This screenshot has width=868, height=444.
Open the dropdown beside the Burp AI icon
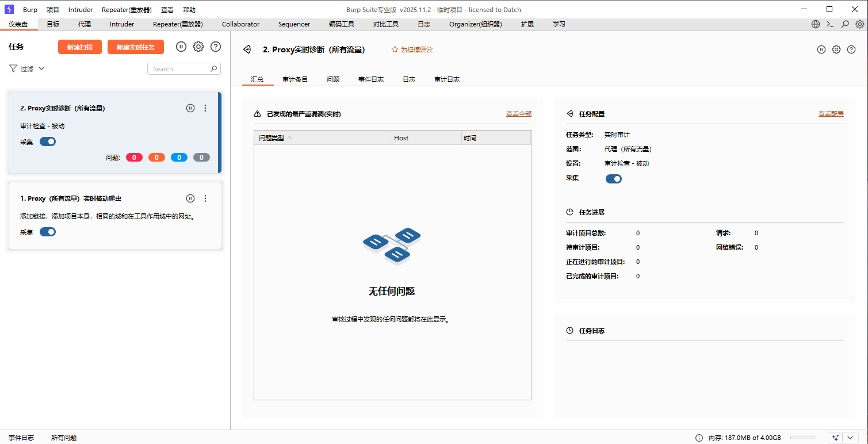pos(850,437)
